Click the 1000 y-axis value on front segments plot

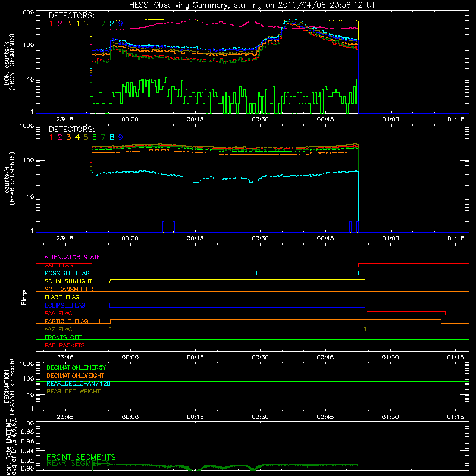[27, 12]
